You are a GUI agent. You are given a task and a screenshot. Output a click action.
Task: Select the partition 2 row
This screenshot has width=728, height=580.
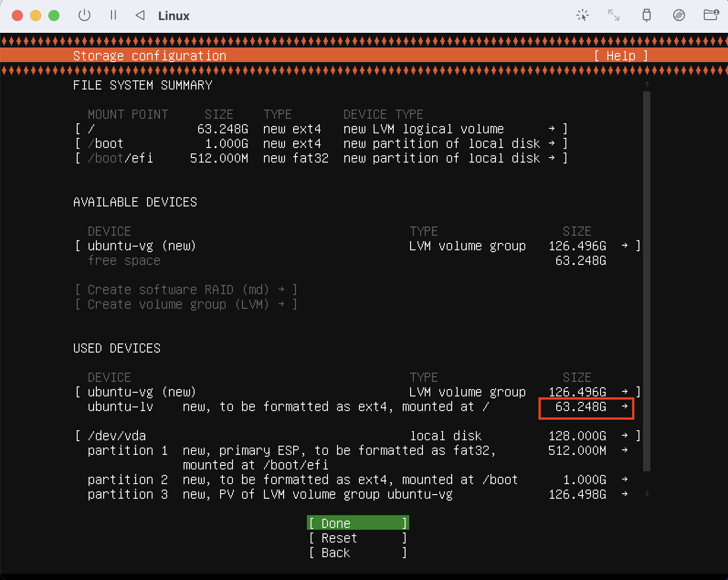tap(358, 480)
